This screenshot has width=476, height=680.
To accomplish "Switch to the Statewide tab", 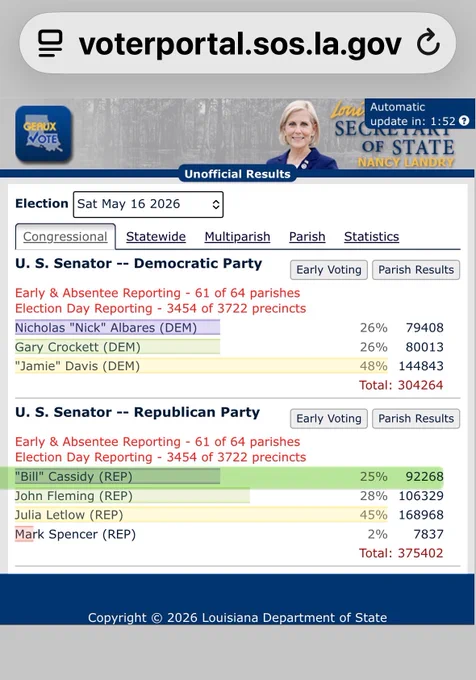I will pos(156,237).
